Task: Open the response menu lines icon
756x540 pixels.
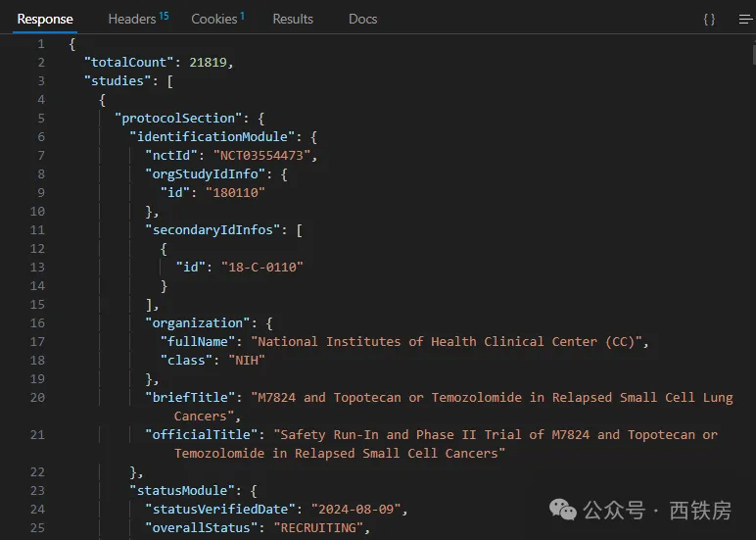Action: tap(745, 19)
